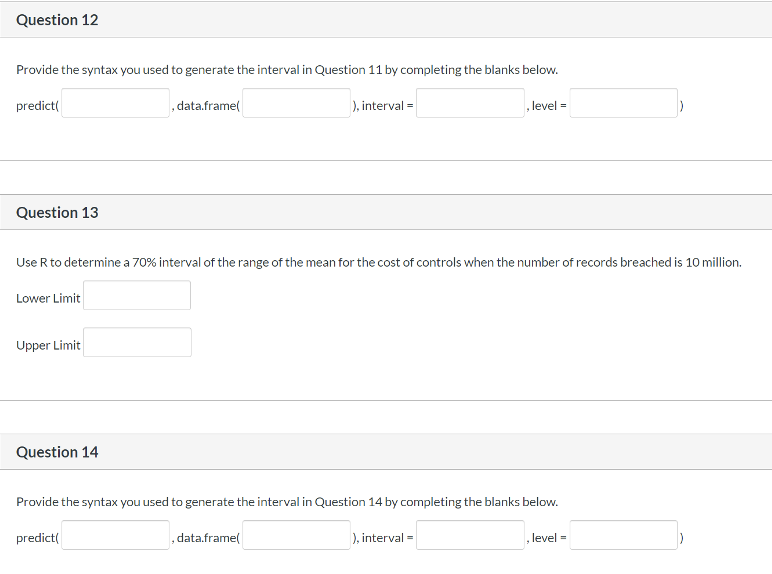Click the predict( blank in Question 12
772x574 pixels.
tap(116, 104)
